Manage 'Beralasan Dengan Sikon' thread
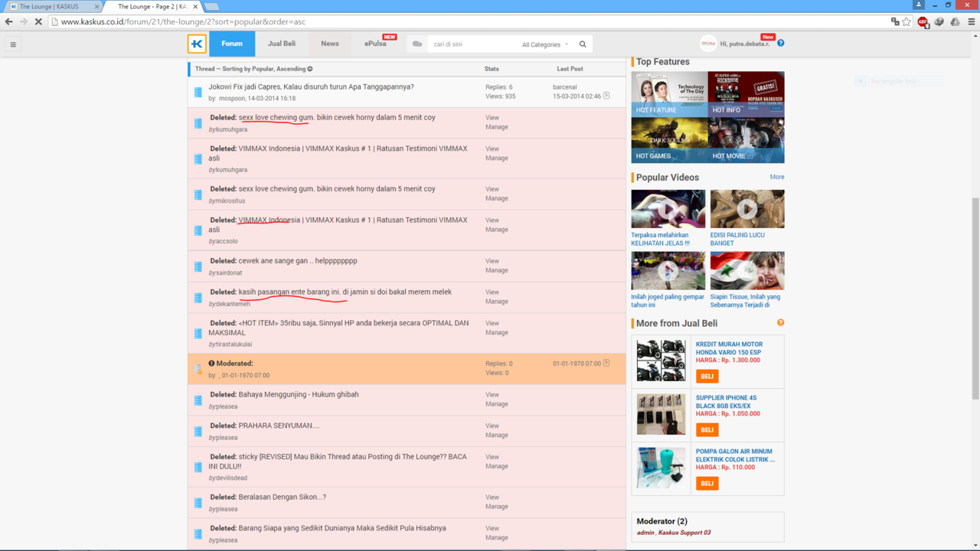Image resolution: width=980 pixels, height=551 pixels. click(x=496, y=506)
